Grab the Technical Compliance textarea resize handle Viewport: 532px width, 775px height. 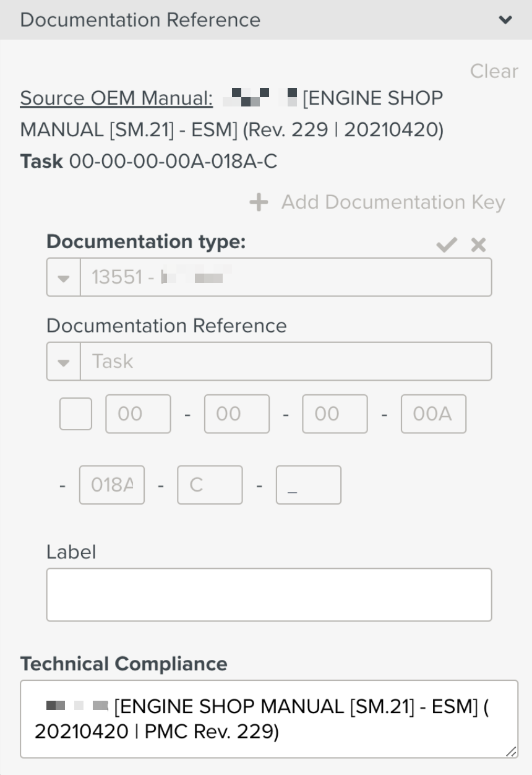510,751
